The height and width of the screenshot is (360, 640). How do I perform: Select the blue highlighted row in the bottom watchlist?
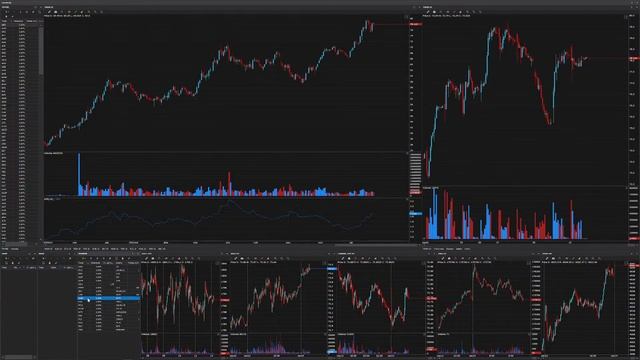point(109,298)
